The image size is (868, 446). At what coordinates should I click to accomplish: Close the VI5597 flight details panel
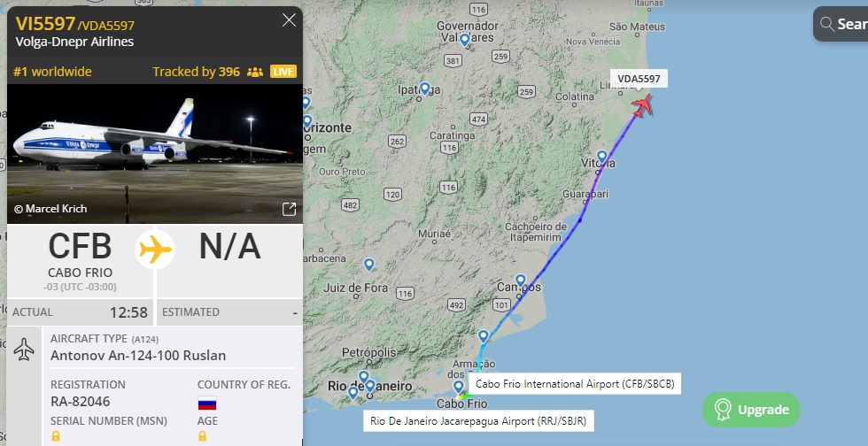(x=289, y=20)
